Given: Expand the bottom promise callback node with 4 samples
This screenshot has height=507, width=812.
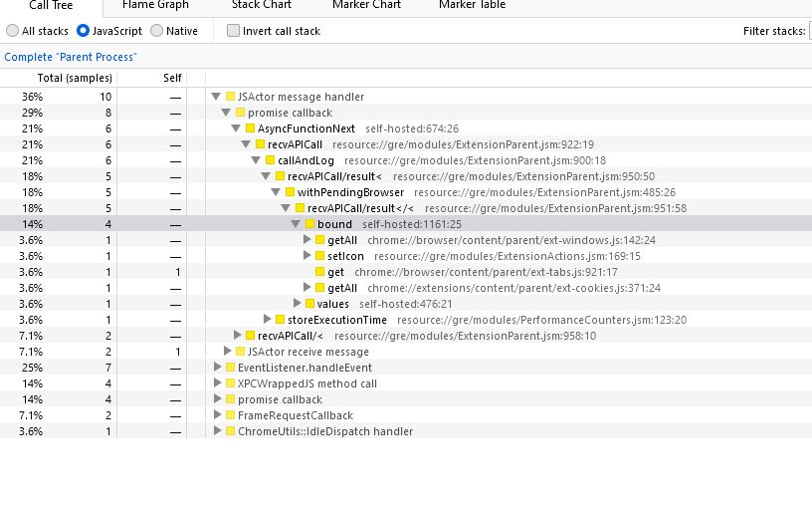Looking at the screenshot, I should point(218,399).
